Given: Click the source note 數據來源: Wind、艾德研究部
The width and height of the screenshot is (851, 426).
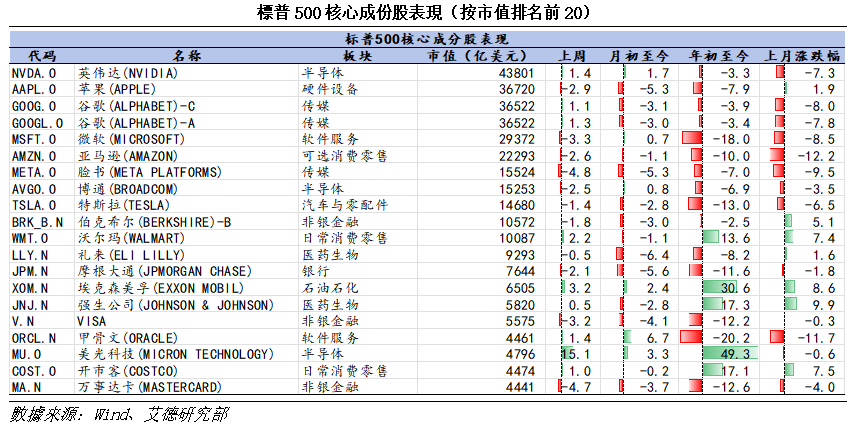Looking at the screenshot, I should click(x=119, y=414).
